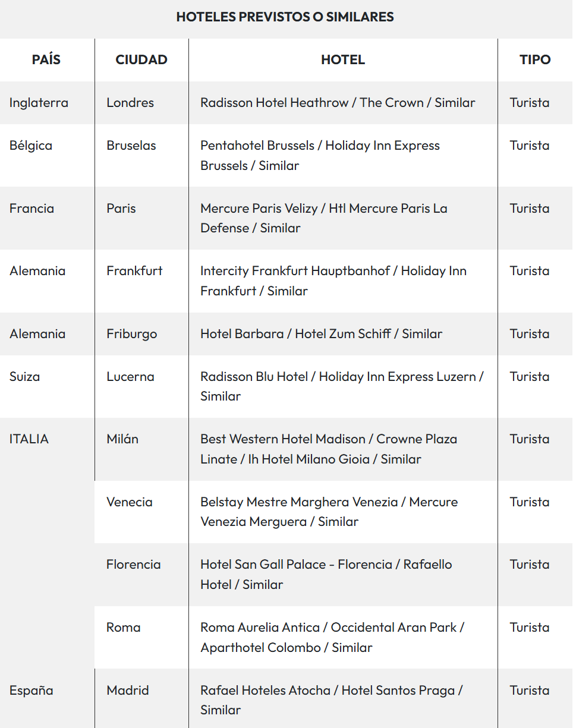The height and width of the screenshot is (728, 573).
Task: Click the Lucerna city cell
Action: [x=130, y=377]
